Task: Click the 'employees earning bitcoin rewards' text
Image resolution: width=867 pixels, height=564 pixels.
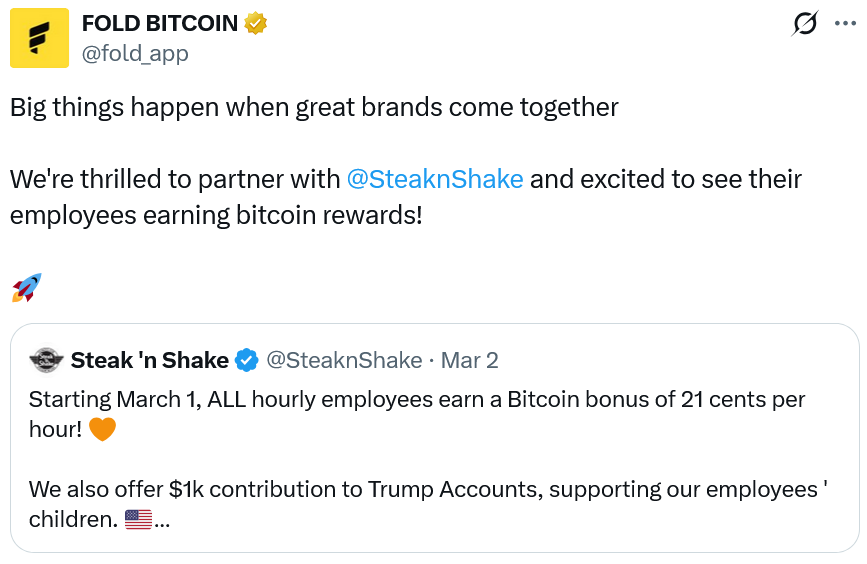Action: (x=216, y=215)
